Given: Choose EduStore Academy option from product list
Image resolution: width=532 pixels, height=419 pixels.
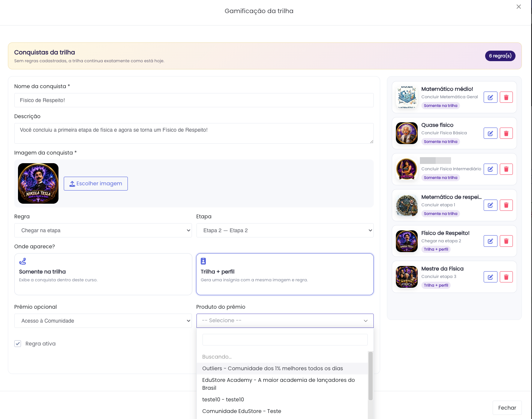Looking at the screenshot, I should click(282, 384).
